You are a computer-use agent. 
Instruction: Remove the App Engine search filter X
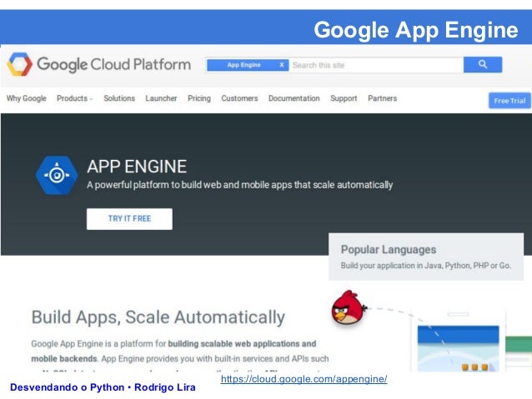[281, 65]
